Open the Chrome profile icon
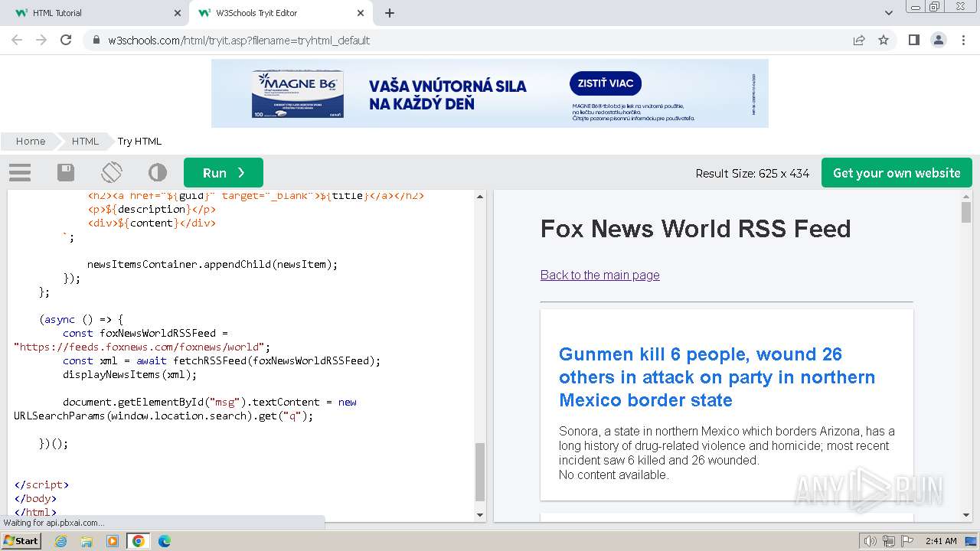Viewport: 980px width, 551px height. pyautogui.click(x=939, y=40)
